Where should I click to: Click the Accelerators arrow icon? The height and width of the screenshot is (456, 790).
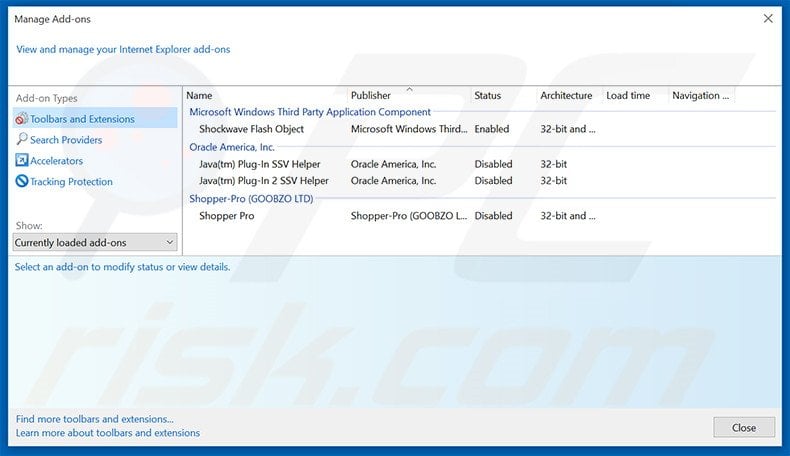click(22, 160)
